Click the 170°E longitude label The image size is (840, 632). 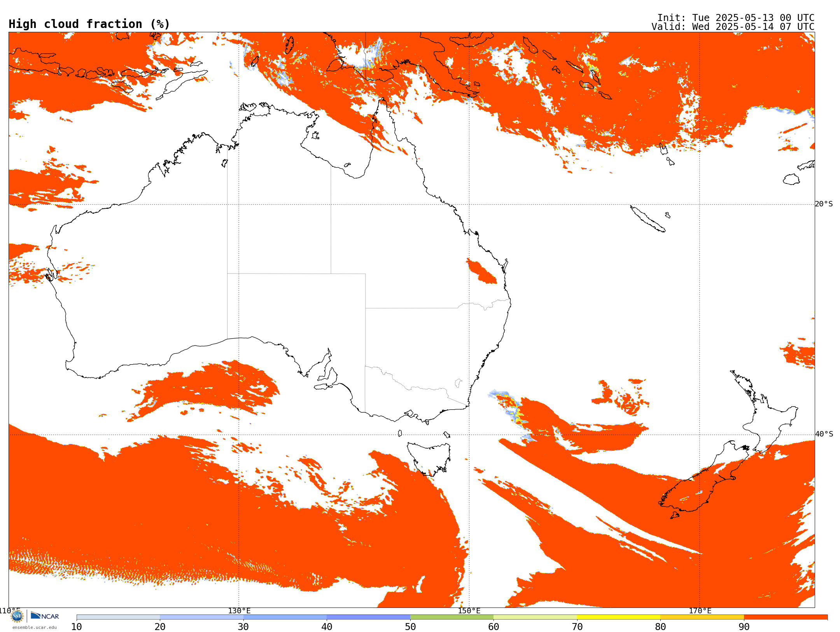(700, 611)
